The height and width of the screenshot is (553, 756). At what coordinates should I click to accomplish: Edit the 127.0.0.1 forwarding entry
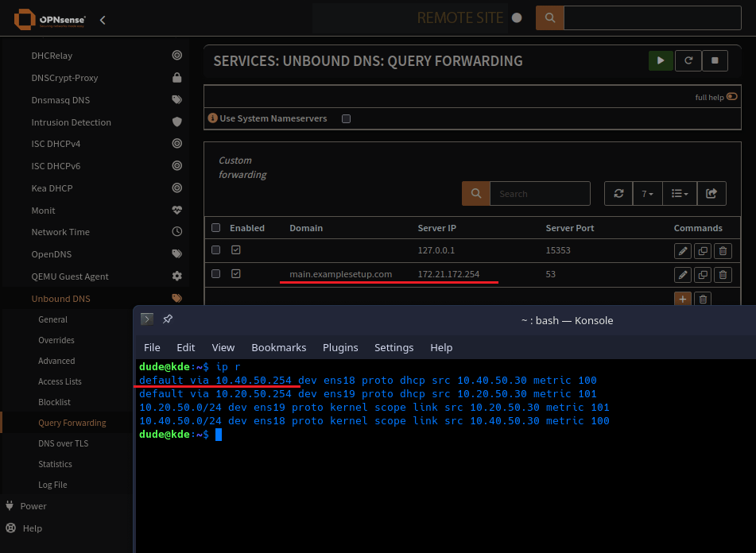[x=683, y=251]
